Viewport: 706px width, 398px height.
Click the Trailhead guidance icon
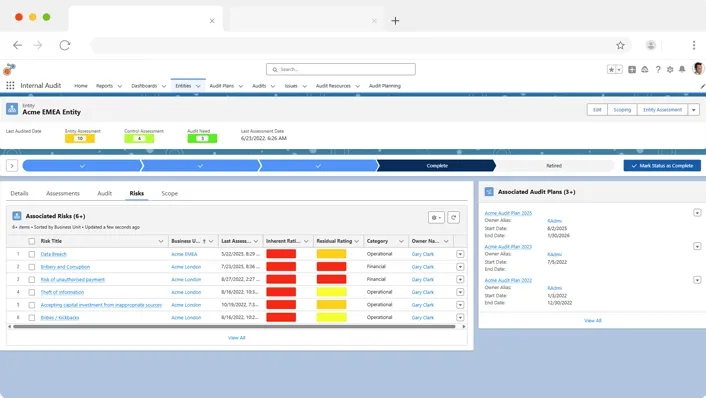click(x=645, y=69)
